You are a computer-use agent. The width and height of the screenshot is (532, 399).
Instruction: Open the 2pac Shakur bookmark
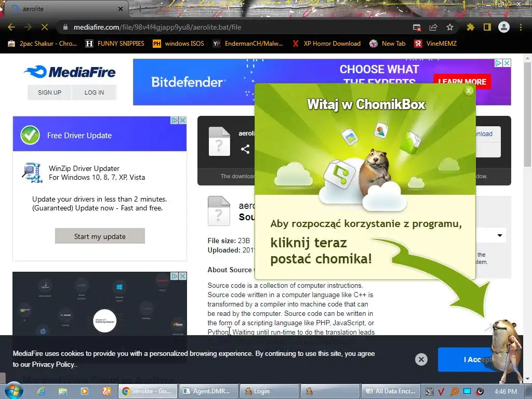point(43,44)
